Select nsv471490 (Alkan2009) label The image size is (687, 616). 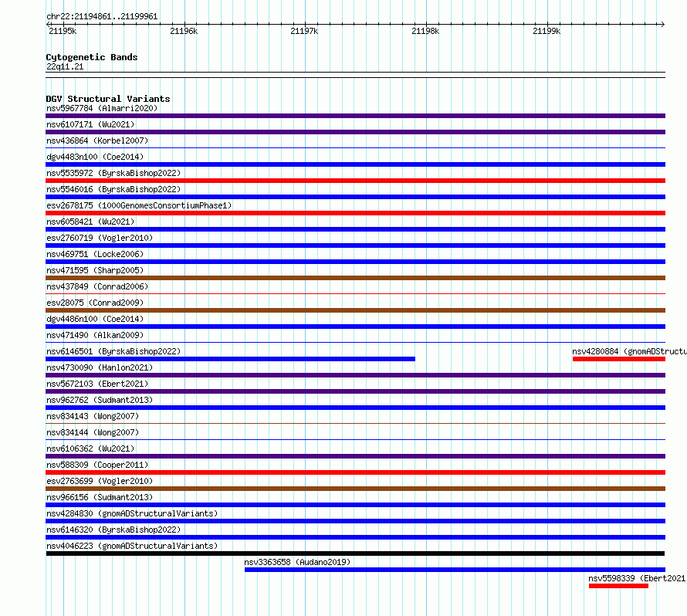pos(95,335)
